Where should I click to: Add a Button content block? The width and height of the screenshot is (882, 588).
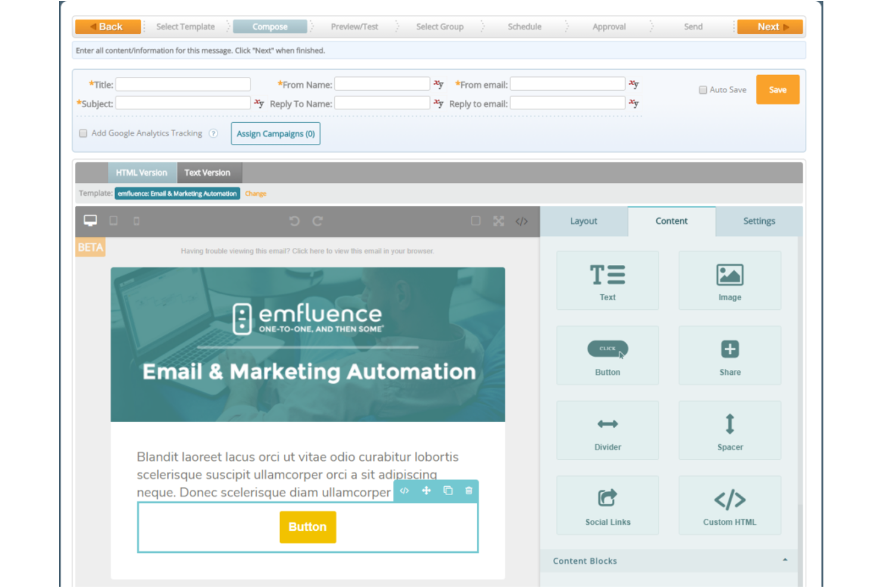[607, 356]
